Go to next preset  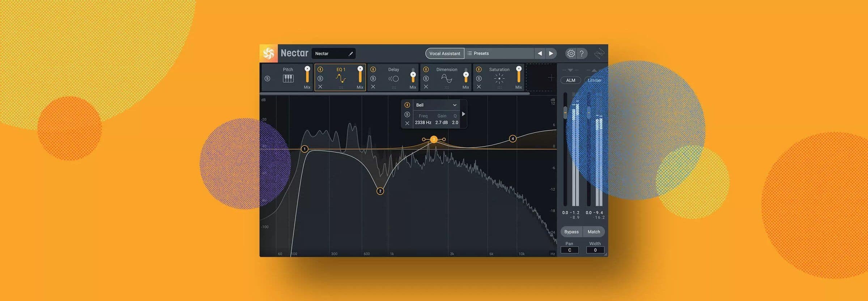click(x=551, y=53)
